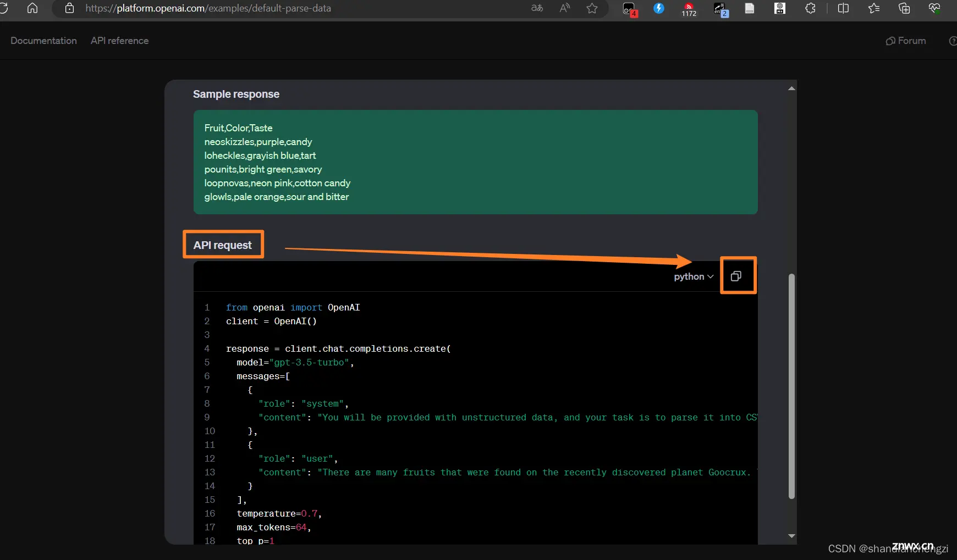The width and height of the screenshot is (957, 560).
Task: Open the browser extensions puzzle icon
Action: click(810, 8)
